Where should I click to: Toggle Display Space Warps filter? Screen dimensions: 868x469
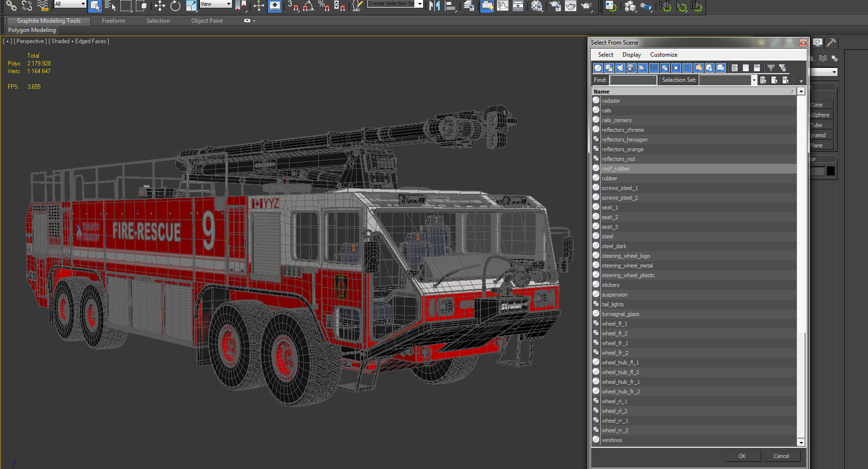point(653,68)
